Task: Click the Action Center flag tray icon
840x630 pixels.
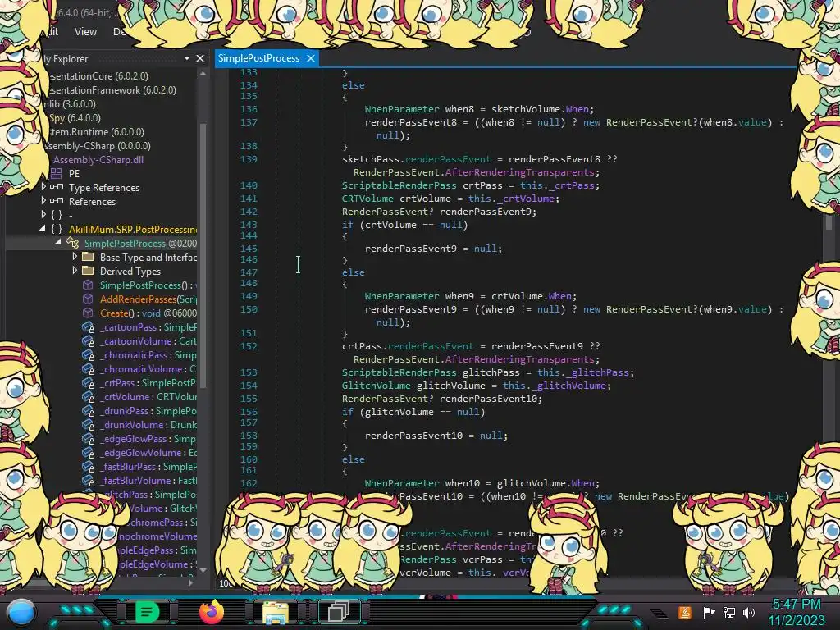Action: 709,612
